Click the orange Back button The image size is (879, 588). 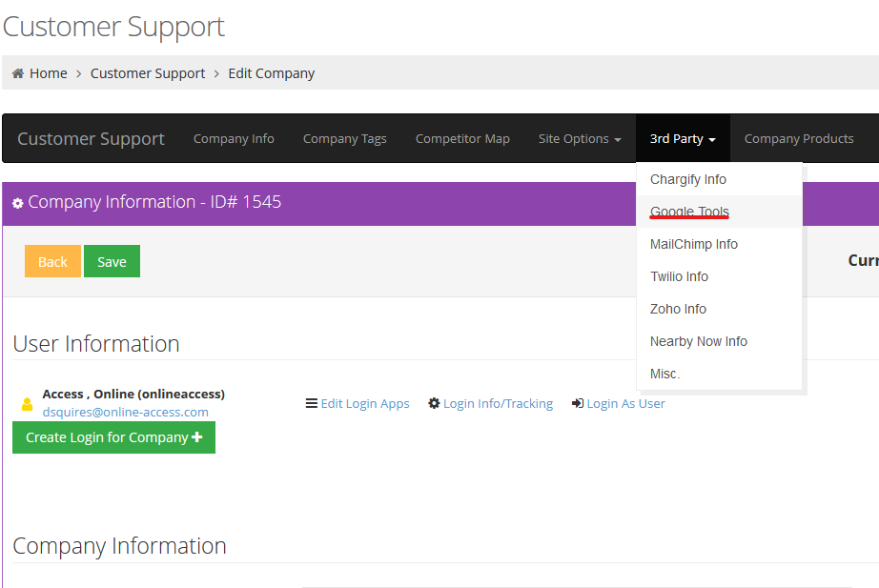[52, 261]
